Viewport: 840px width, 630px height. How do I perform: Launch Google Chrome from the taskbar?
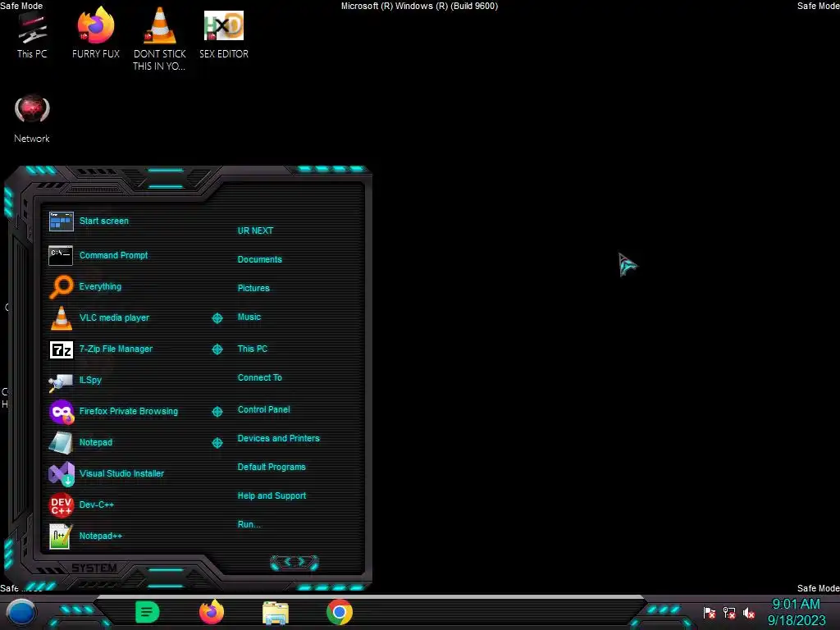340,612
